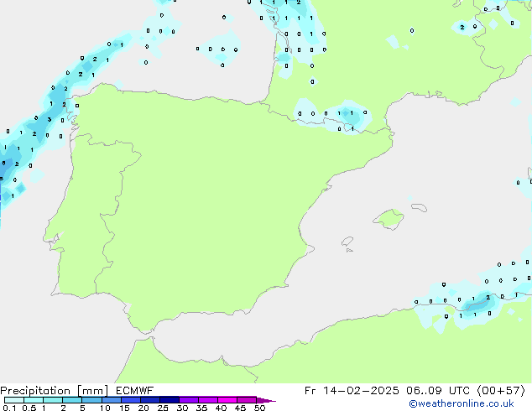Select the 35–40 mm legend color box
Viewport: 532px width, 411px height.
(207, 400)
